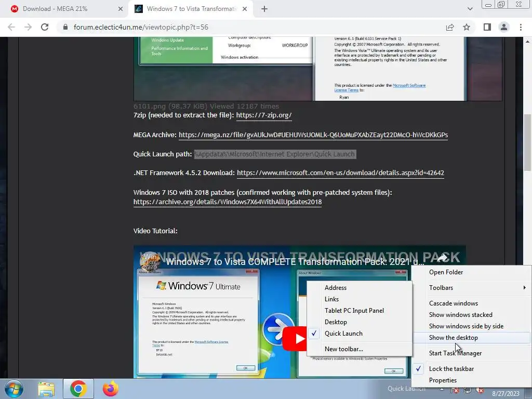Bookmark this page with the star
532x399 pixels.
[467, 27]
